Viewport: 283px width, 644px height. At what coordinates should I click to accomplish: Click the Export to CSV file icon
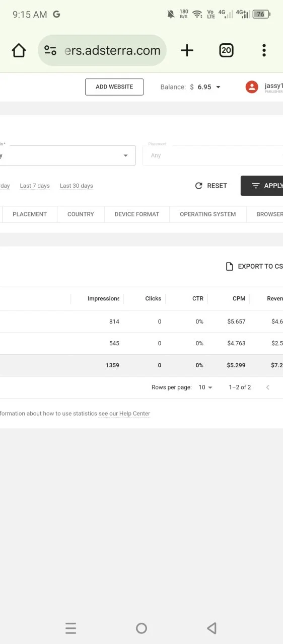coord(230,267)
